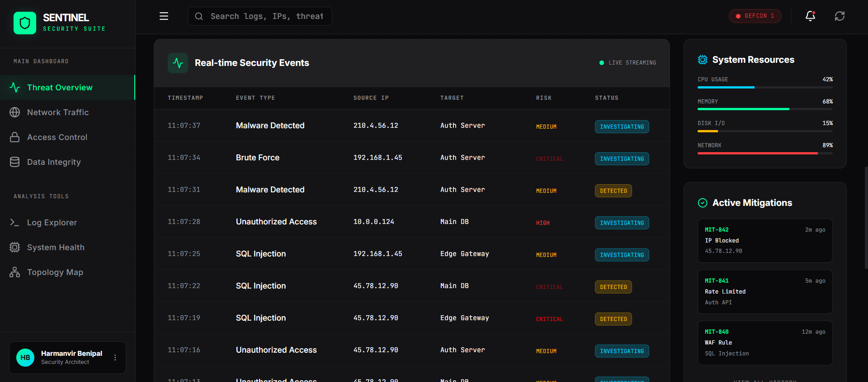Image resolution: width=868 pixels, height=382 pixels.
Task: Click the System Health chip icon
Action: pos(15,247)
